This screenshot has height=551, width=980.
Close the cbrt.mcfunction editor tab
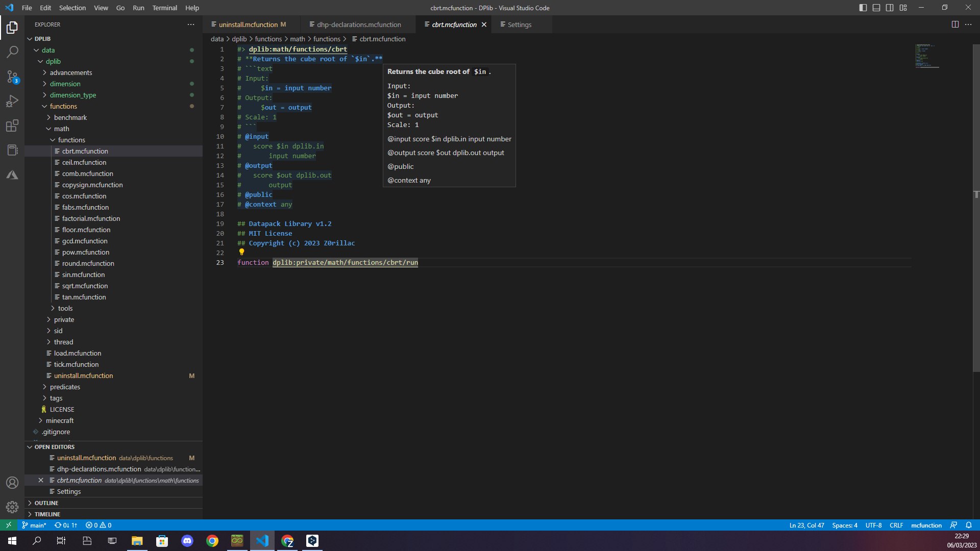(484, 24)
